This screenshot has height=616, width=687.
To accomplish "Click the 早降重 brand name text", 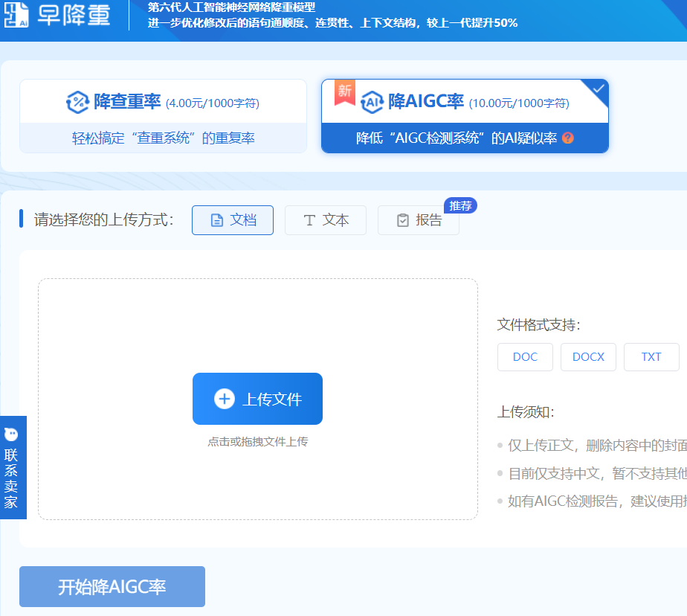I will 74,16.
